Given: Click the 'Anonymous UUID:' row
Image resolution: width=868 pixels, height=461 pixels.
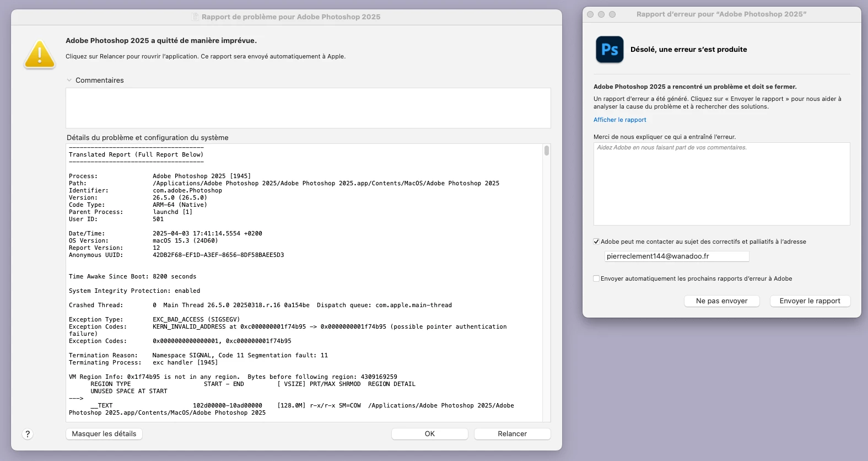Looking at the screenshot, I should tap(176, 255).
